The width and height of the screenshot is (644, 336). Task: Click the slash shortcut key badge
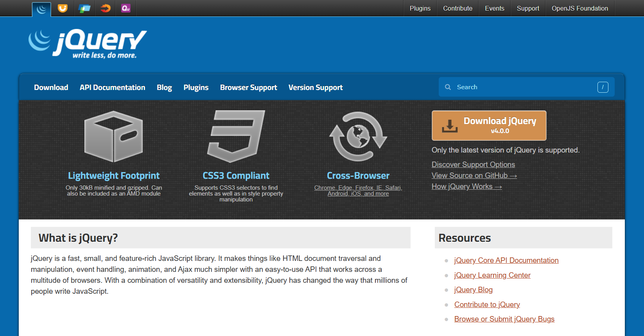pos(603,87)
